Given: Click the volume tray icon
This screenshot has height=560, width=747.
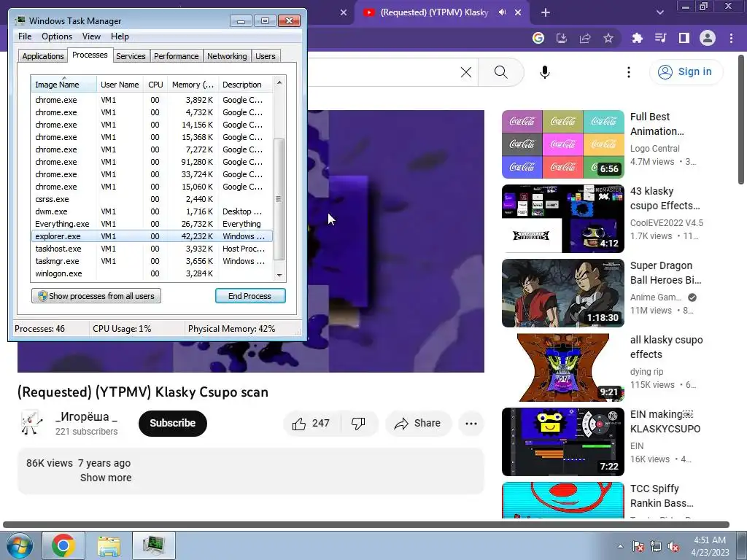Looking at the screenshot, I should click(x=673, y=546).
